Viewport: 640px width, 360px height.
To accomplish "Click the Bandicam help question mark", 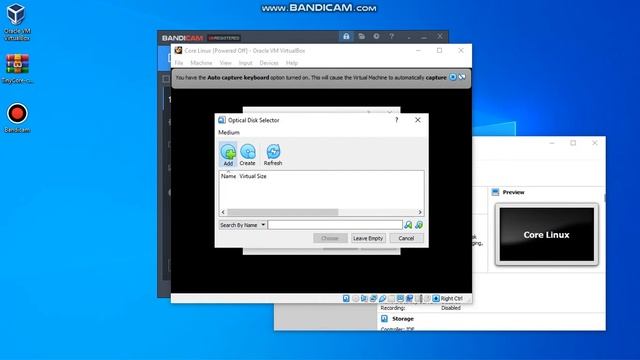I will [391, 36].
